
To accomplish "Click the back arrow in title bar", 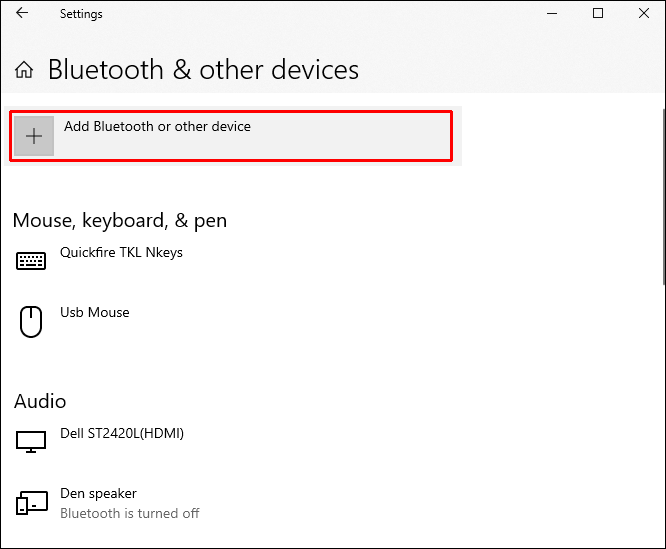I will coord(23,14).
